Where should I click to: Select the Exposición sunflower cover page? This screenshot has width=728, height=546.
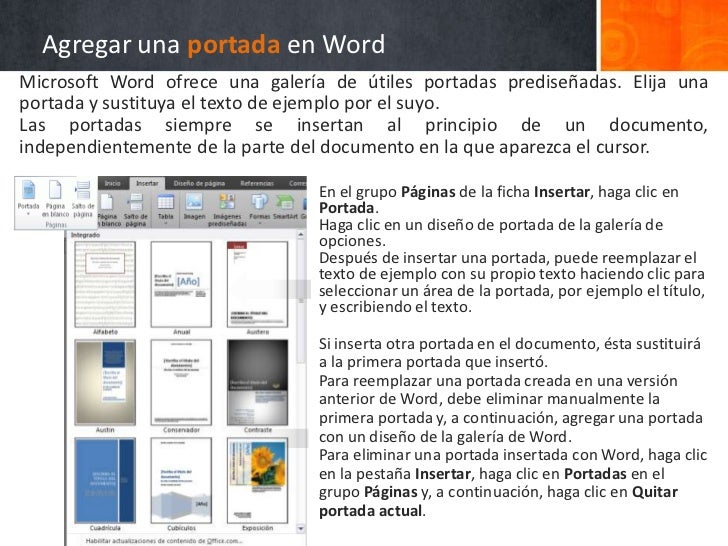coord(257,480)
